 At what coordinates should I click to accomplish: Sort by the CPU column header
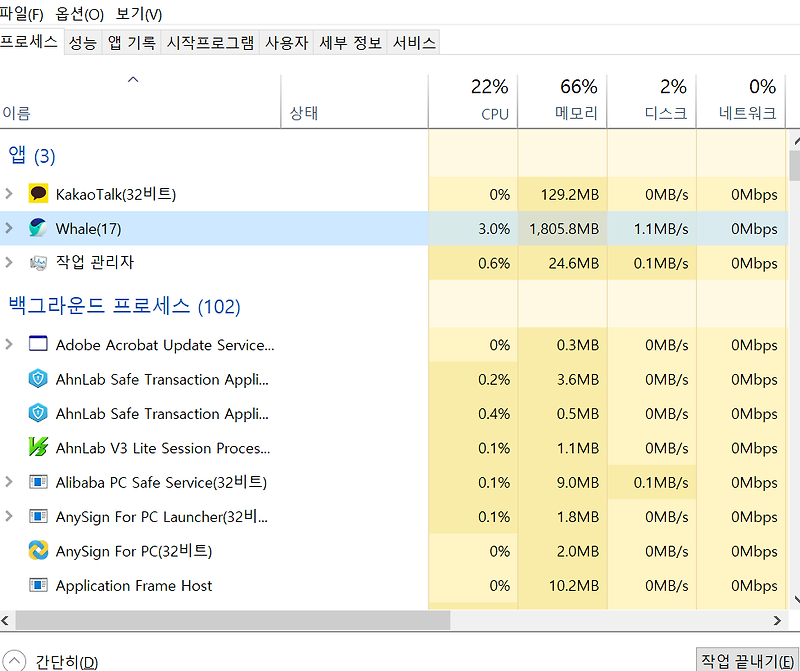click(473, 102)
